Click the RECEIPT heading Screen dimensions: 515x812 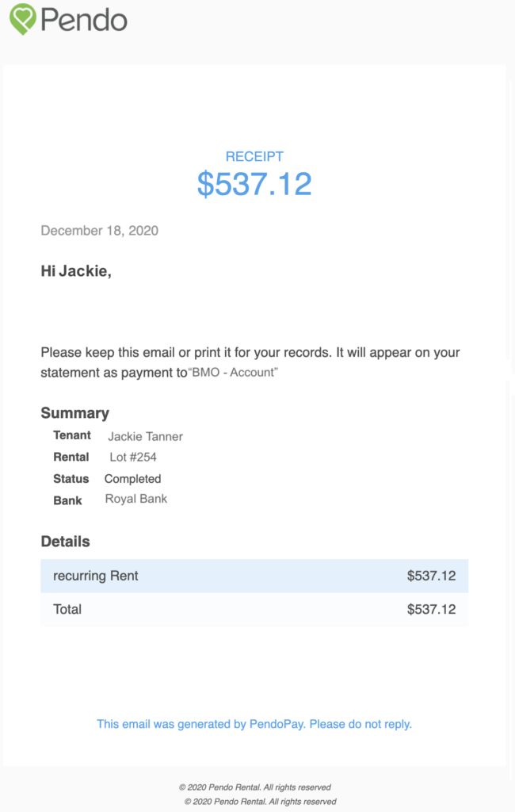[254, 156]
